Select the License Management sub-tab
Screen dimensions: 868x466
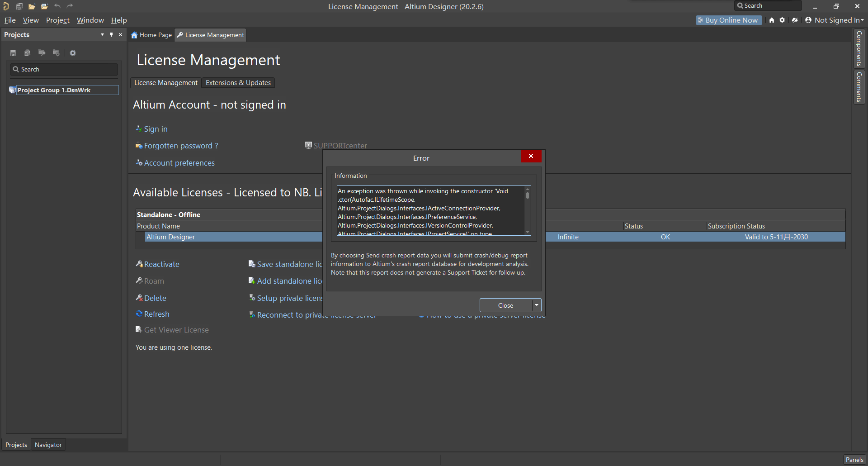(166, 83)
